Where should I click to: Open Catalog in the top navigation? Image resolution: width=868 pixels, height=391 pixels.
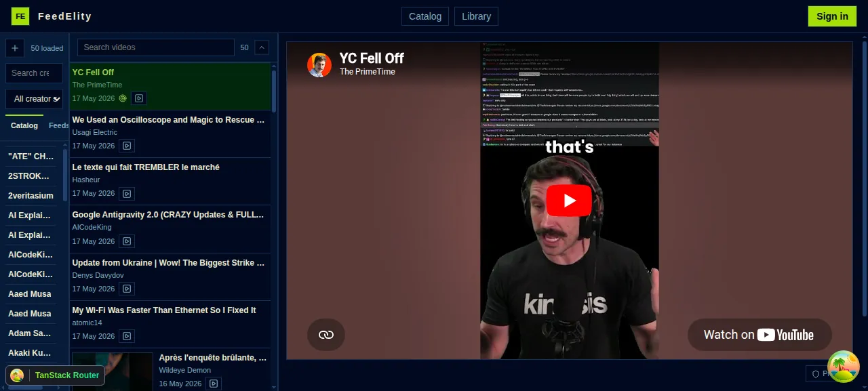pos(425,16)
